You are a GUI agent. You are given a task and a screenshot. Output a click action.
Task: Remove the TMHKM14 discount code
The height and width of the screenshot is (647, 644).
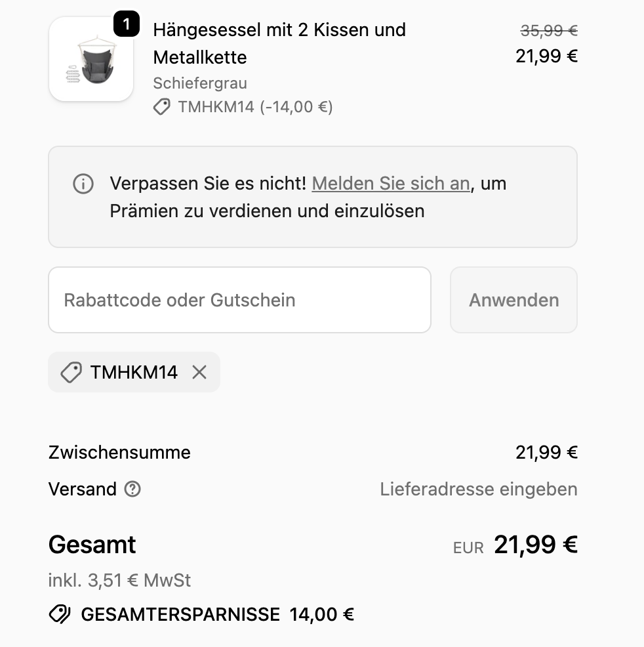tap(199, 373)
